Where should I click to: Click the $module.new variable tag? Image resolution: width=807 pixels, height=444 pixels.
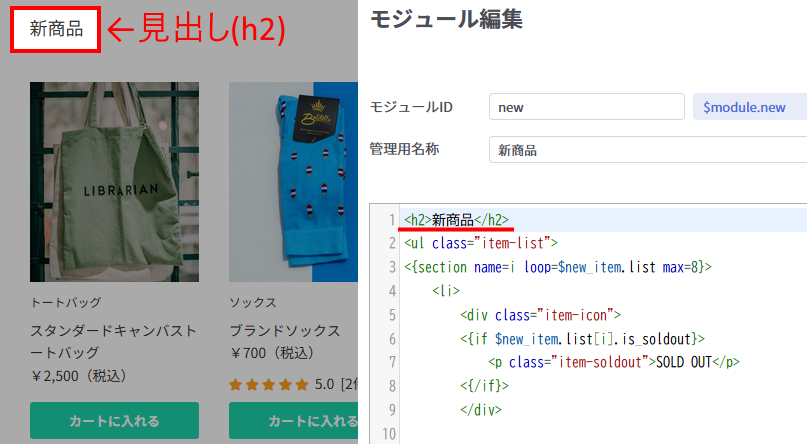click(x=750, y=106)
